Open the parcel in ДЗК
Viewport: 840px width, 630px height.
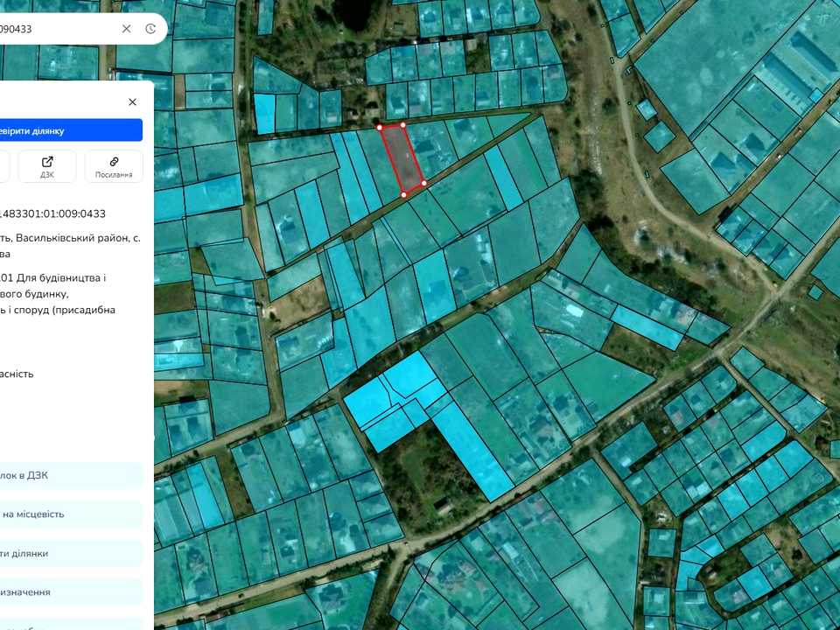(x=47, y=166)
